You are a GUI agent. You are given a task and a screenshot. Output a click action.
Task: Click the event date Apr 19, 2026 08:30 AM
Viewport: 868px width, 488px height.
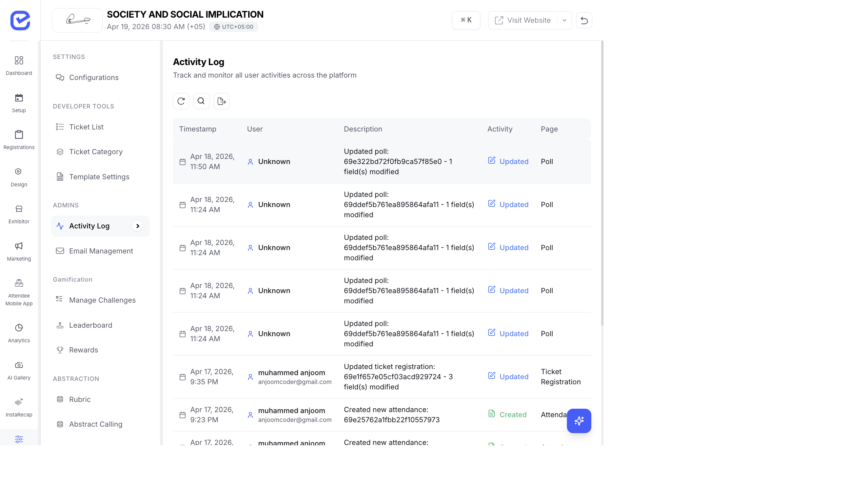(156, 27)
